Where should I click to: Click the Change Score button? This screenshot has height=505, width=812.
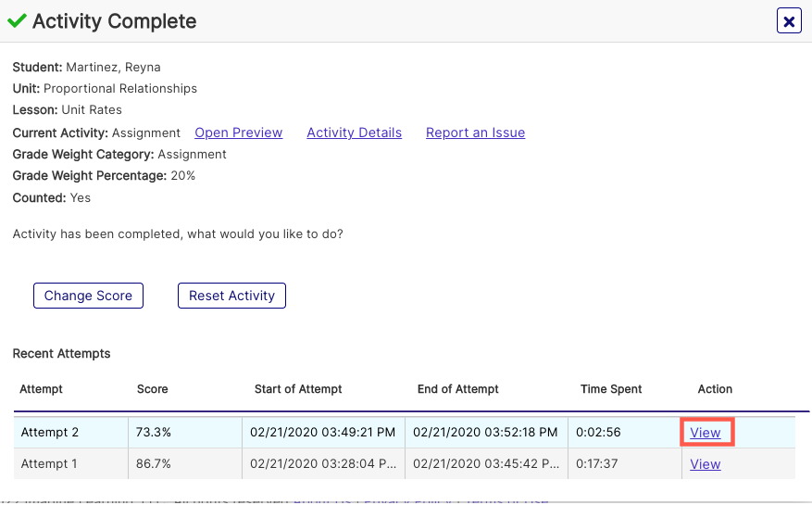pos(88,296)
